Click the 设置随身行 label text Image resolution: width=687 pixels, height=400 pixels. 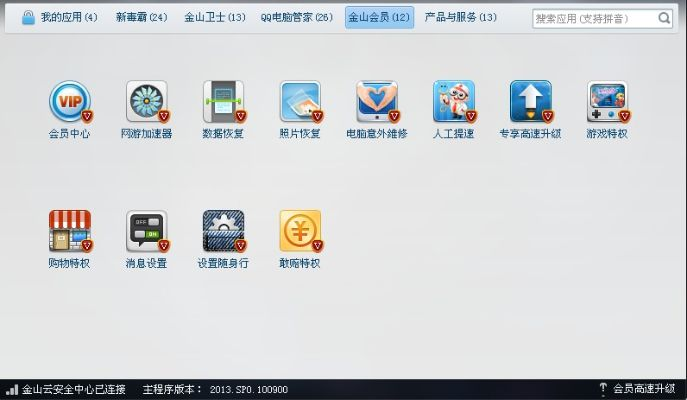223,263
